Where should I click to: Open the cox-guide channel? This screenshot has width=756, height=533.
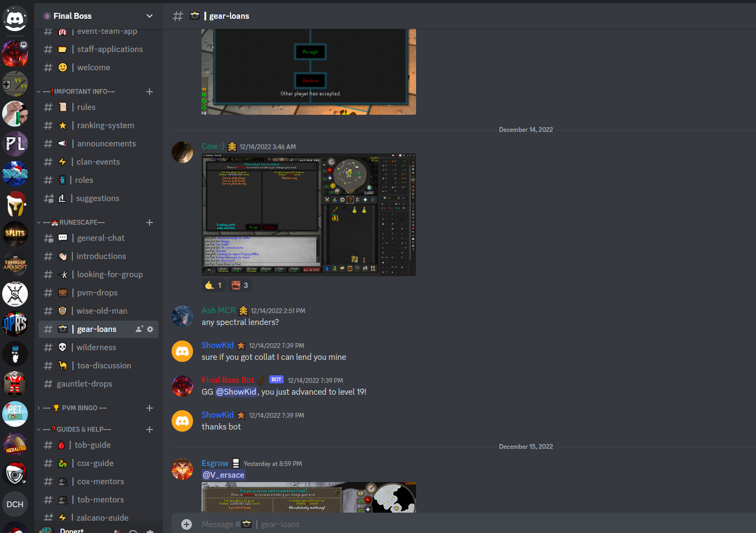pos(99,463)
